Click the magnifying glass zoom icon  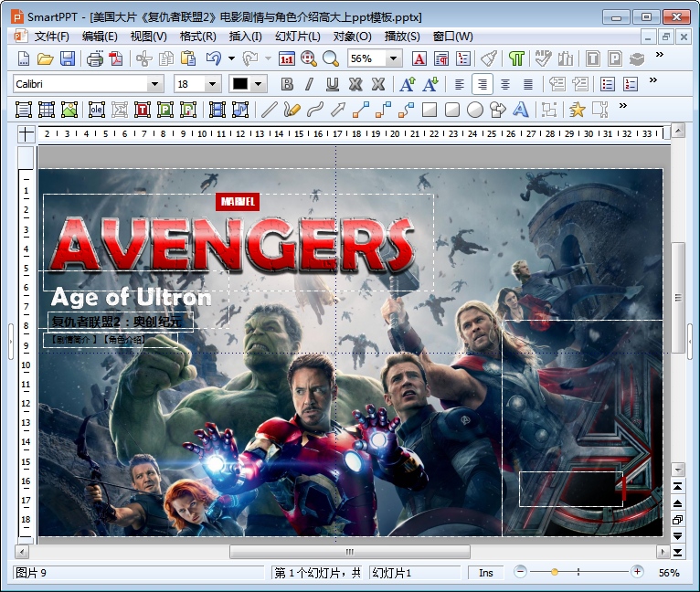click(331, 58)
